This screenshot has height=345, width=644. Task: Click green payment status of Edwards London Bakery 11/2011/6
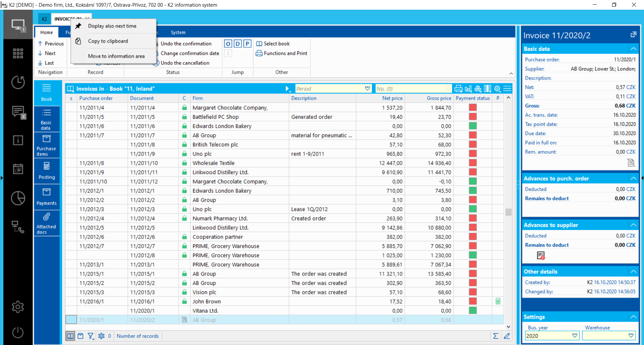coord(472,126)
